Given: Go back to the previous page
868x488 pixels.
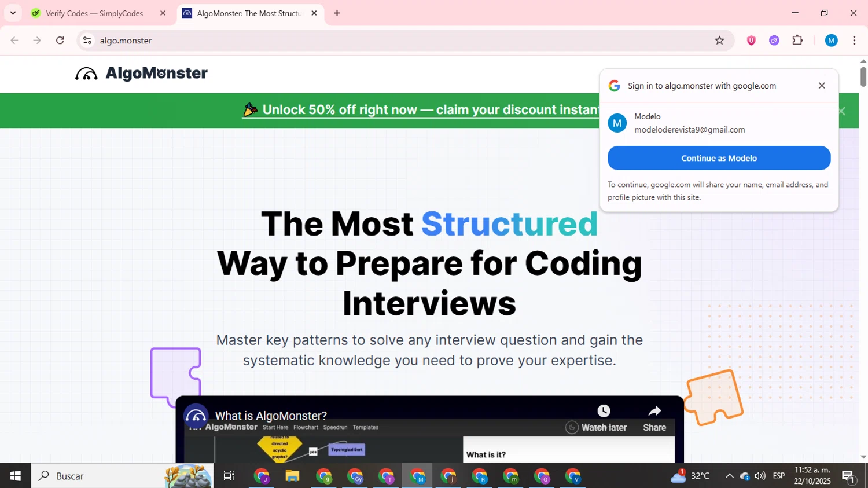Looking at the screenshot, I should pyautogui.click(x=14, y=41).
